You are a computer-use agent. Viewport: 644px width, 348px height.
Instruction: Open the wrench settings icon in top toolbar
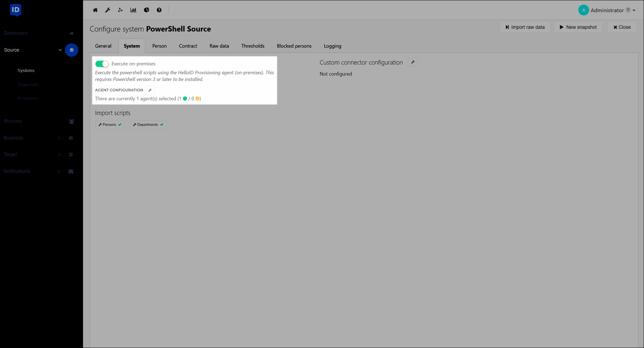pos(108,10)
